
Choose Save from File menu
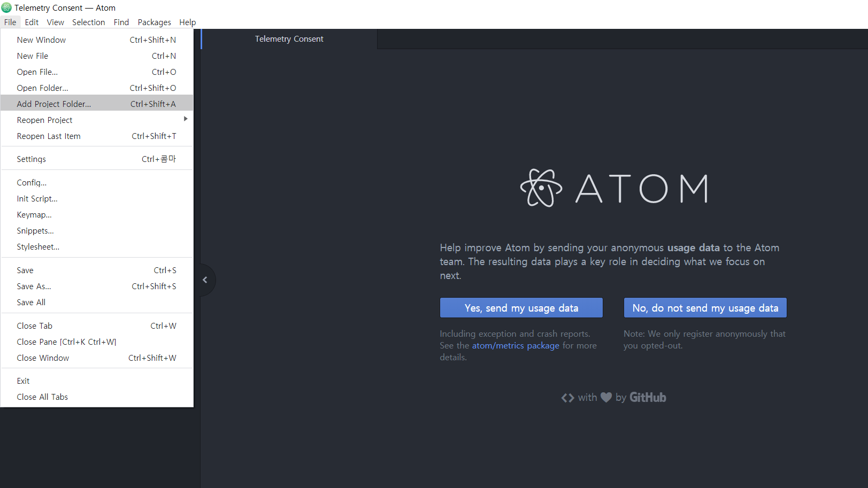point(97,270)
